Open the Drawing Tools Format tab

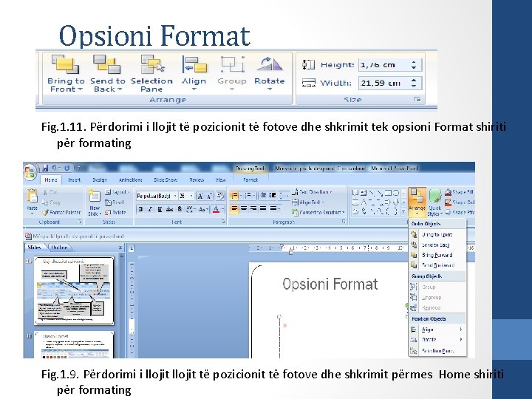[250, 180]
